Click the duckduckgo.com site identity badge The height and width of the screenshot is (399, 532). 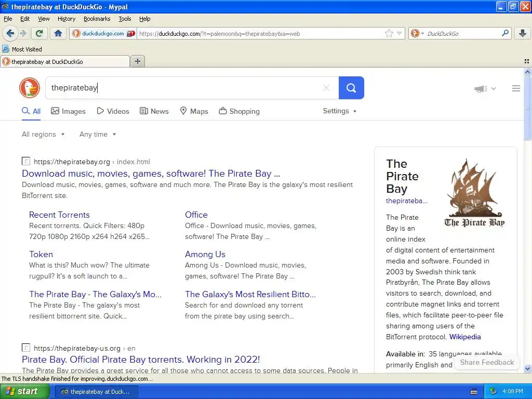click(x=103, y=33)
